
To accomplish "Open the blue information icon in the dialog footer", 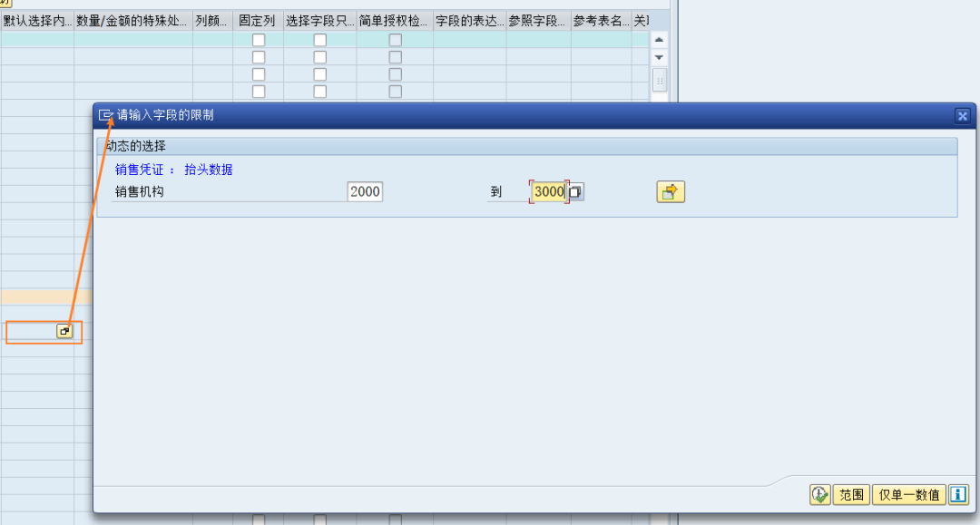I will point(958,495).
